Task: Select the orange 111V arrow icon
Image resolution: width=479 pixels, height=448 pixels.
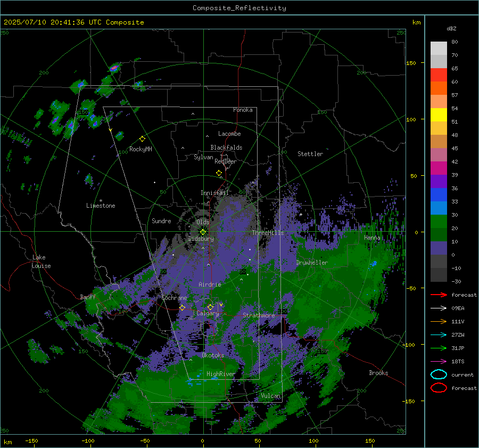Action: click(x=439, y=321)
